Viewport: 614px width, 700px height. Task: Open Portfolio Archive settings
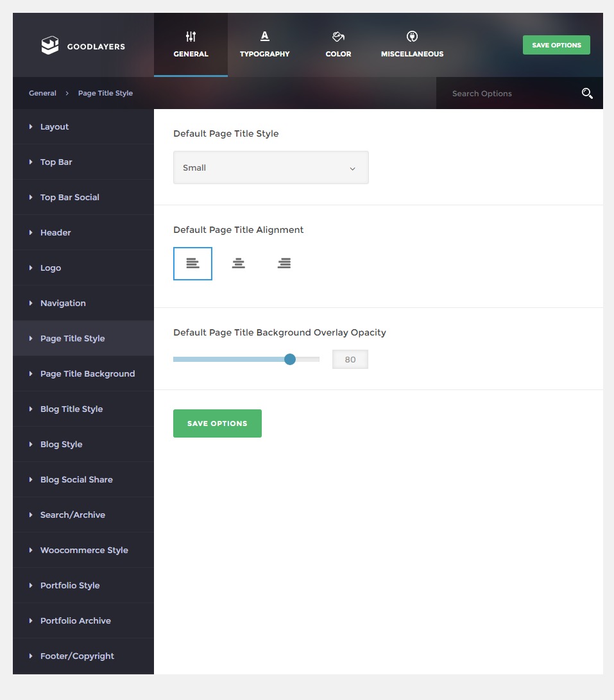[x=83, y=620]
